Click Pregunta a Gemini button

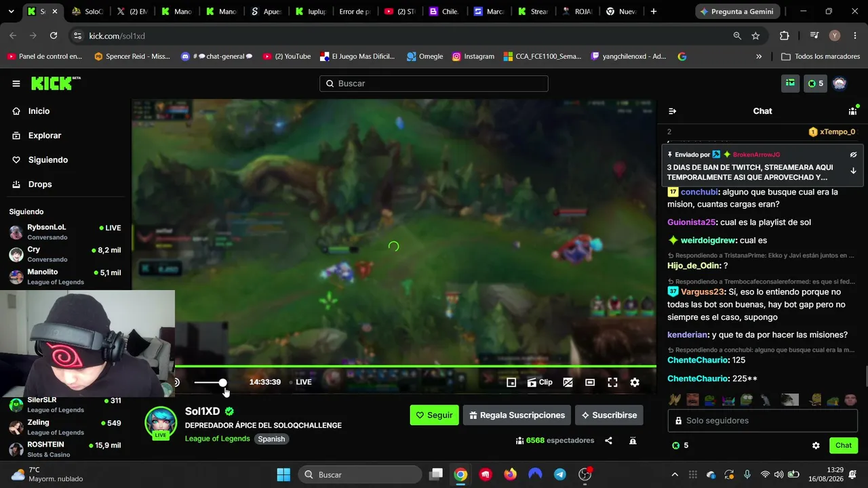point(738,12)
